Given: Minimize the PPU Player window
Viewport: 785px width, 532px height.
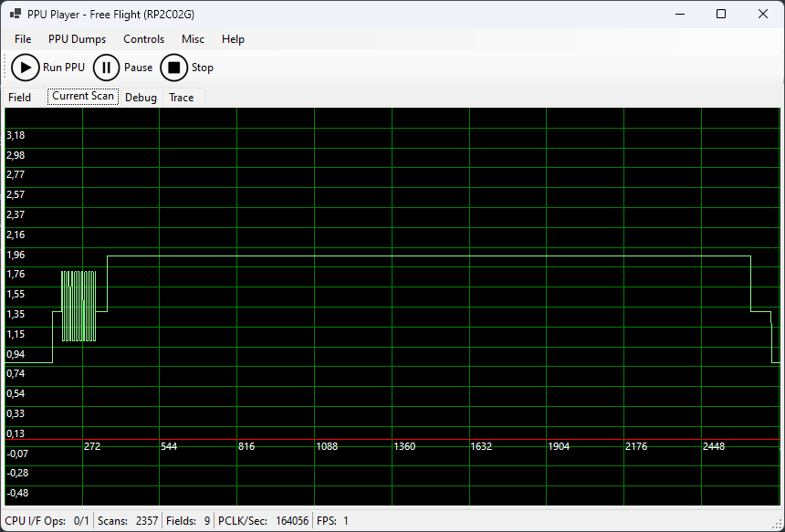Looking at the screenshot, I should pos(679,14).
